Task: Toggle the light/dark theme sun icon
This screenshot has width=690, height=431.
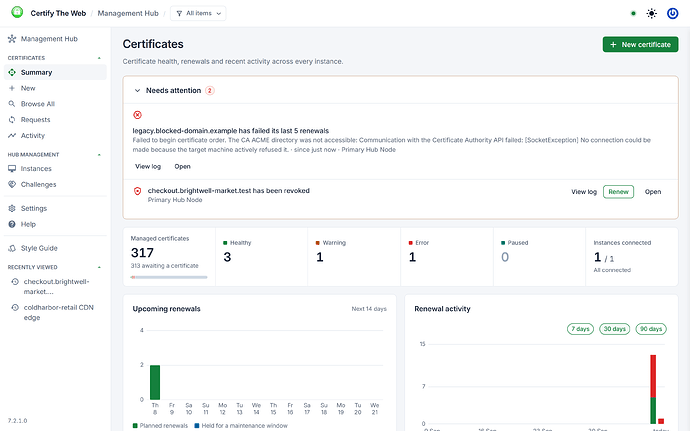Action: tap(652, 13)
